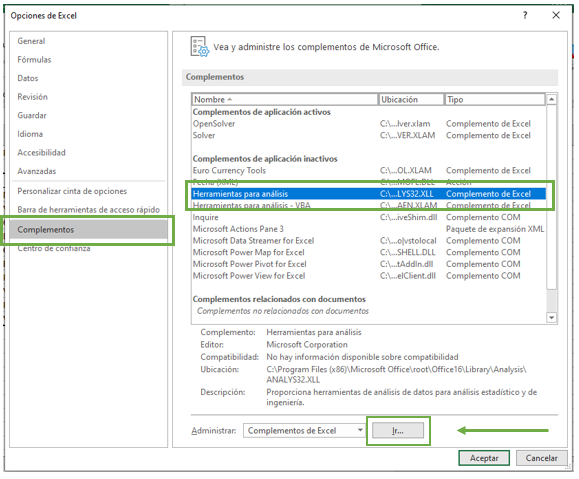Image resolution: width=579 pixels, height=479 pixels.
Task: Select Microsoft Power View for Excel
Action: (x=368, y=276)
